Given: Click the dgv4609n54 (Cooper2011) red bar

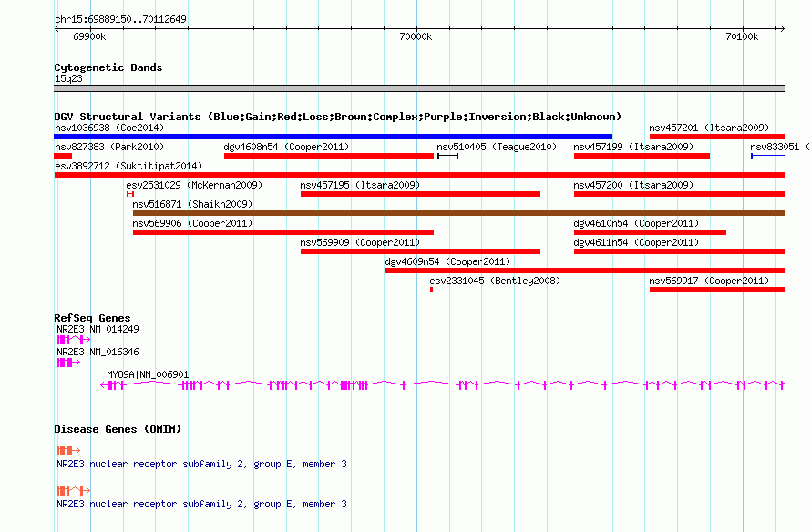Looking at the screenshot, I should click(585, 271).
